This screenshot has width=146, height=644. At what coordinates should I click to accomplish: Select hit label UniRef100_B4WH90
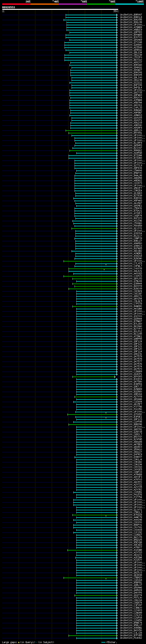click(131, 306)
